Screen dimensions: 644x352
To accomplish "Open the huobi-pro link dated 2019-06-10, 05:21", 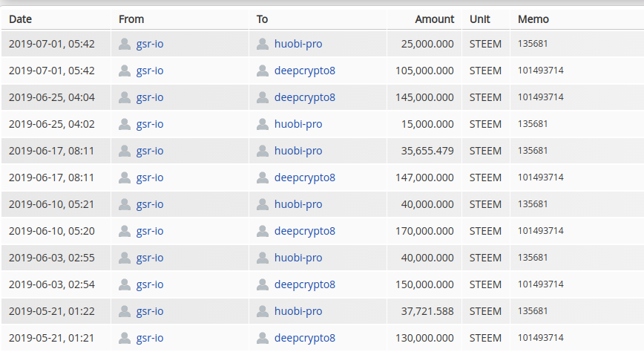I will (x=298, y=204).
